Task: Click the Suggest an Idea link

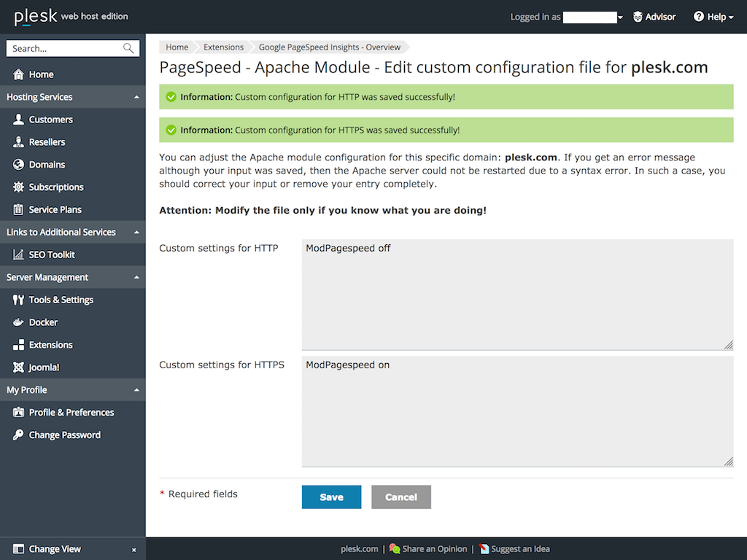Action: 520,549
